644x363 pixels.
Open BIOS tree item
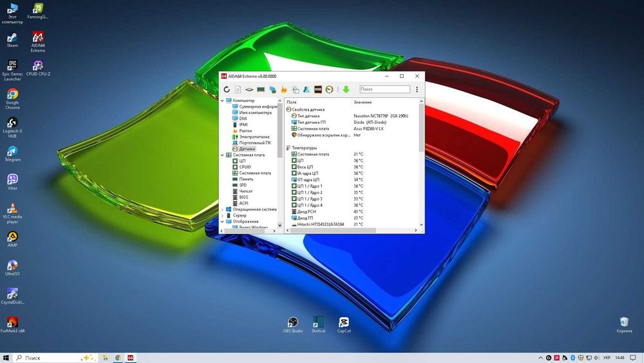coord(240,197)
